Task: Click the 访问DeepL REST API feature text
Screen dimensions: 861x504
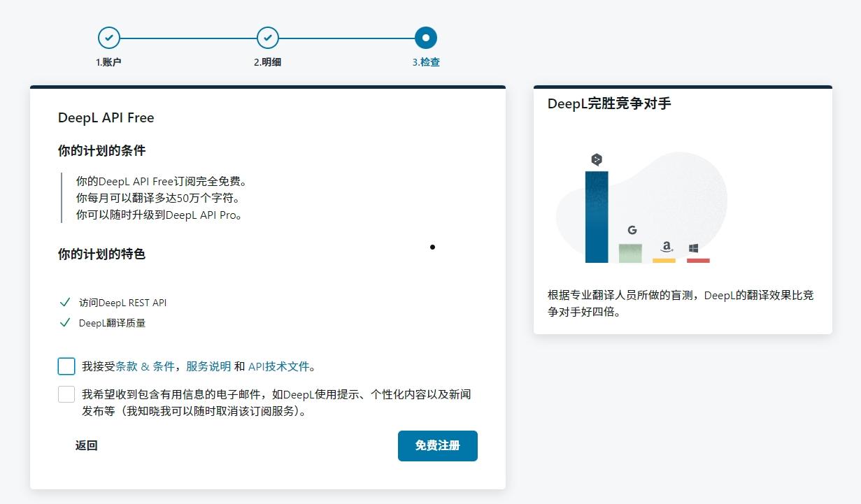Action: [123, 303]
